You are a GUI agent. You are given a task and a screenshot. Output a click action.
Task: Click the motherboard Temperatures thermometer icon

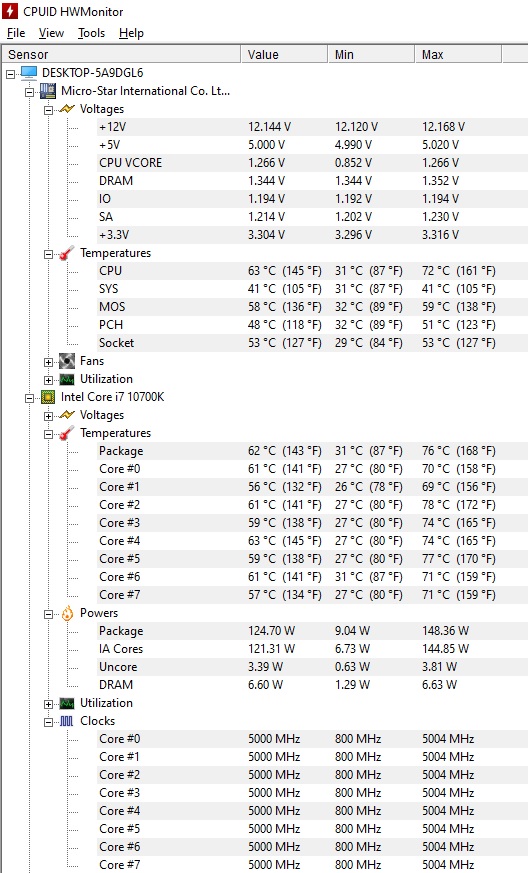[67, 253]
